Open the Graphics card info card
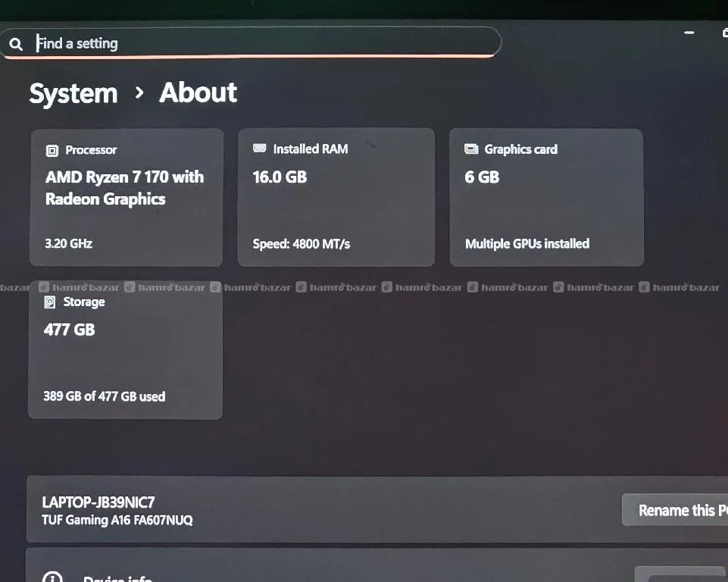The width and height of the screenshot is (728, 582). pos(546,197)
